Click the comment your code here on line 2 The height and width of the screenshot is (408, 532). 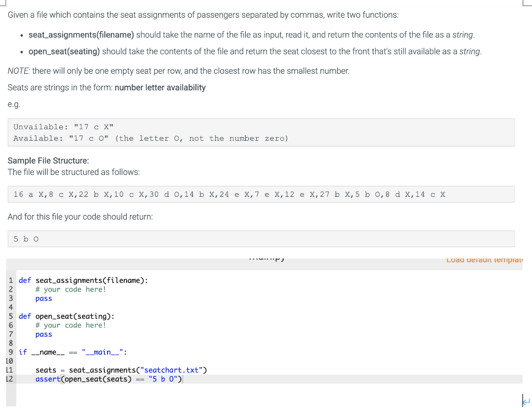70,289
